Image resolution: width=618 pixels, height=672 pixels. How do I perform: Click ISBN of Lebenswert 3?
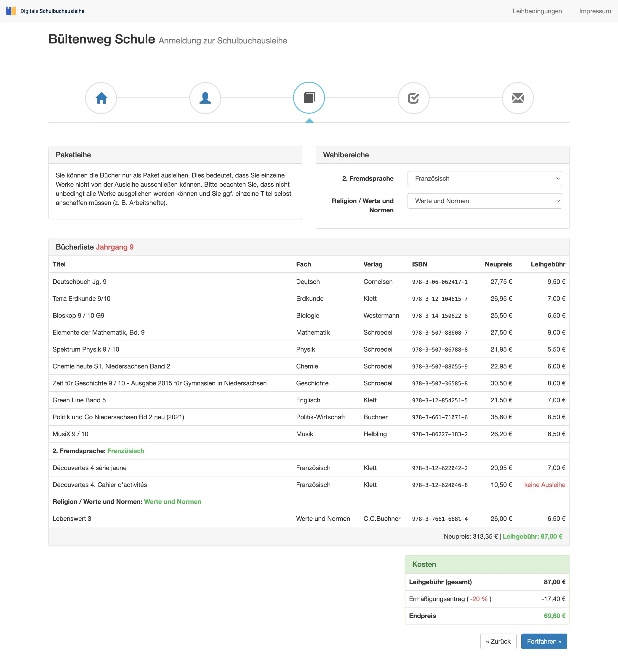pos(440,519)
